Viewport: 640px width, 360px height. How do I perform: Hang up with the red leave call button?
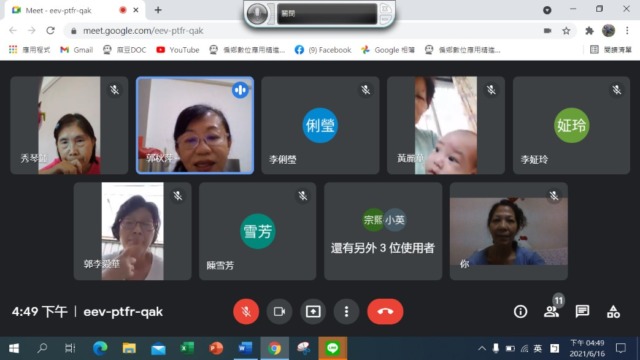click(385, 311)
